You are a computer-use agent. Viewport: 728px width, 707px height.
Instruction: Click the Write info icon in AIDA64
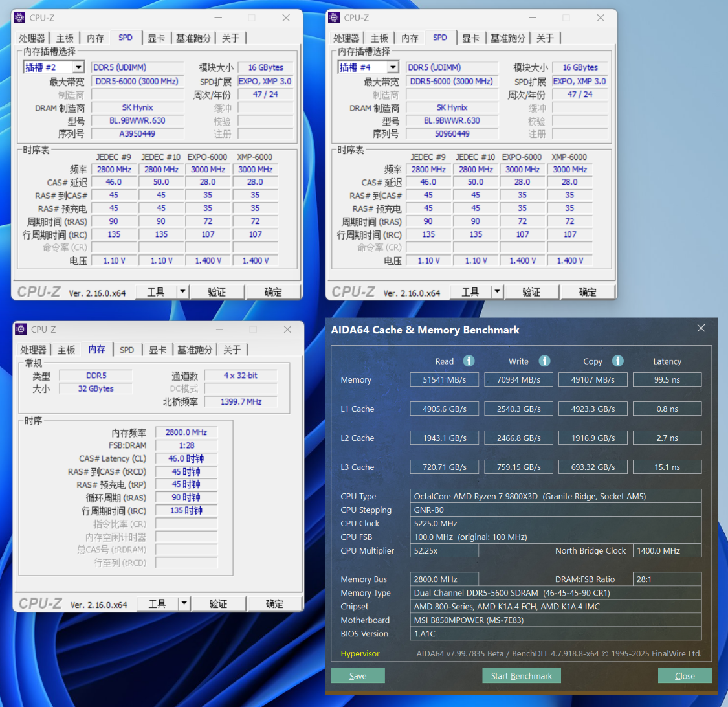click(x=544, y=361)
